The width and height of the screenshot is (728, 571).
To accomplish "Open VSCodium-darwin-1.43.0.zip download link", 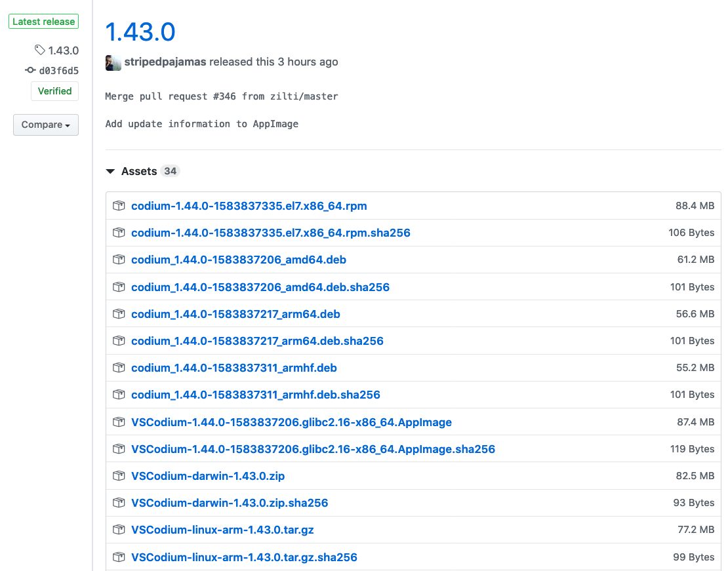I will pyautogui.click(x=208, y=475).
